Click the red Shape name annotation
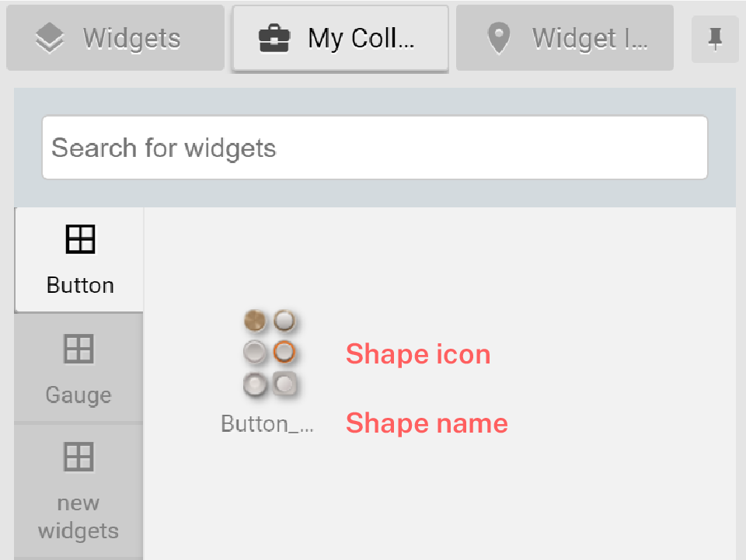Image resolution: width=746 pixels, height=560 pixels. (427, 423)
